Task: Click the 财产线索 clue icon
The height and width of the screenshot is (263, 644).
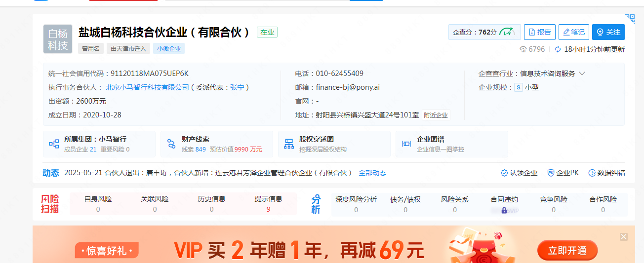Action: click(171, 144)
